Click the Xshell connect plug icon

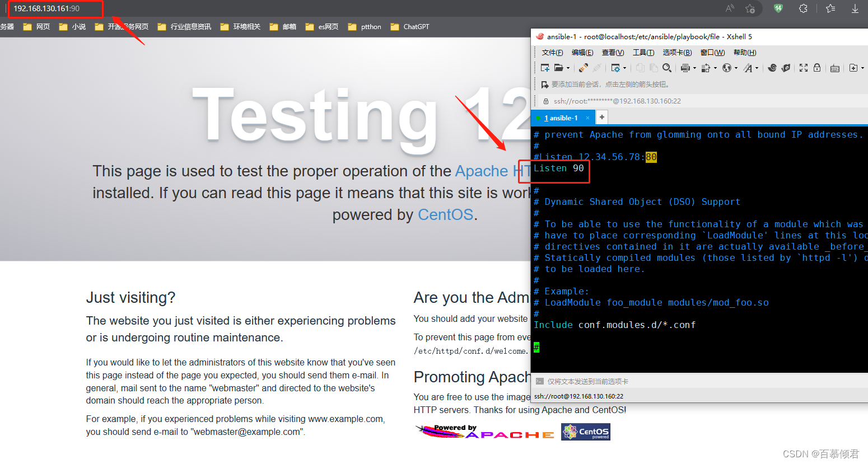[x=584, y=68]
